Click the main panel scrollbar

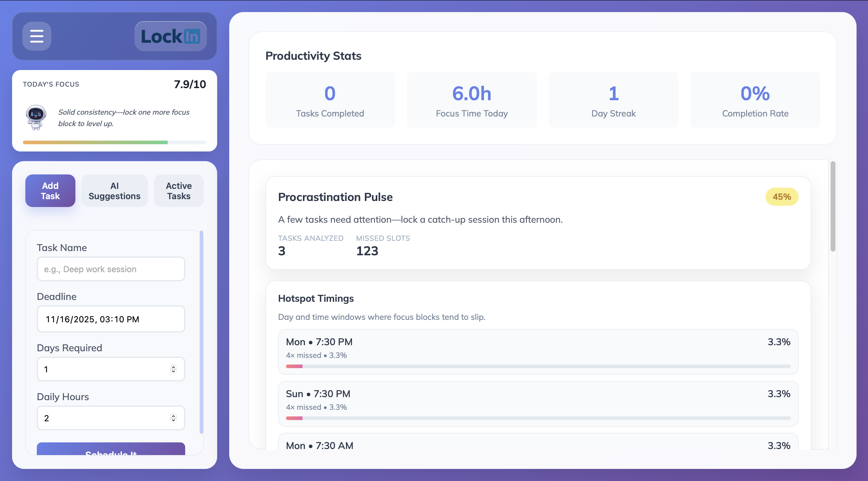coord(833,206)
